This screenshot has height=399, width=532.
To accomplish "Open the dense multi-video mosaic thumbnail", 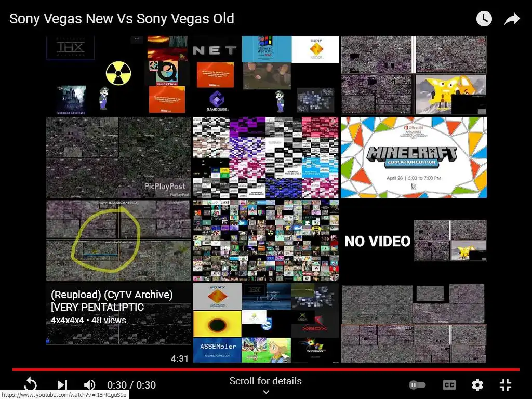I will click(x=266, y=241).
